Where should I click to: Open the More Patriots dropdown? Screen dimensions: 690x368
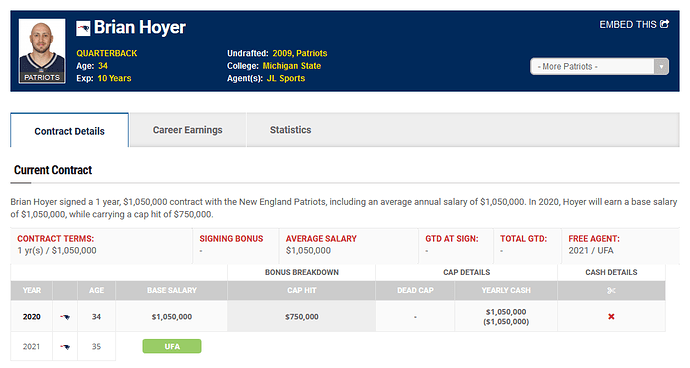point(599,66)
